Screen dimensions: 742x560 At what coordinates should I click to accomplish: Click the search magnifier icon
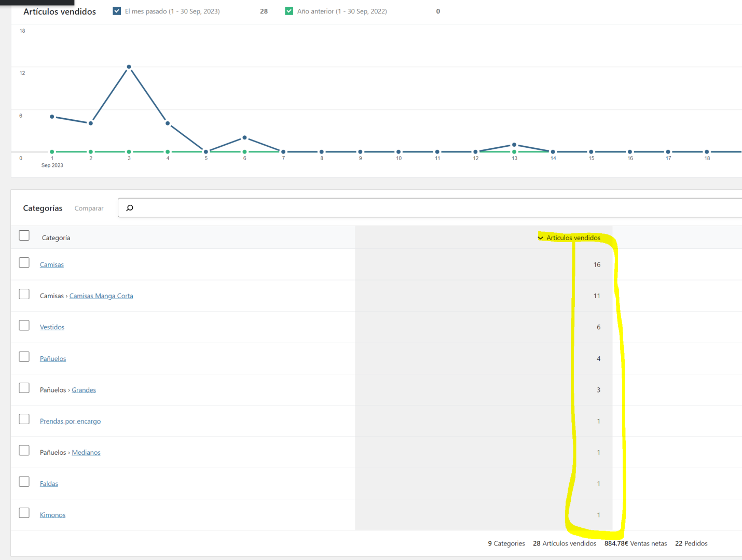pyautogui.click(x=130, y=208)
